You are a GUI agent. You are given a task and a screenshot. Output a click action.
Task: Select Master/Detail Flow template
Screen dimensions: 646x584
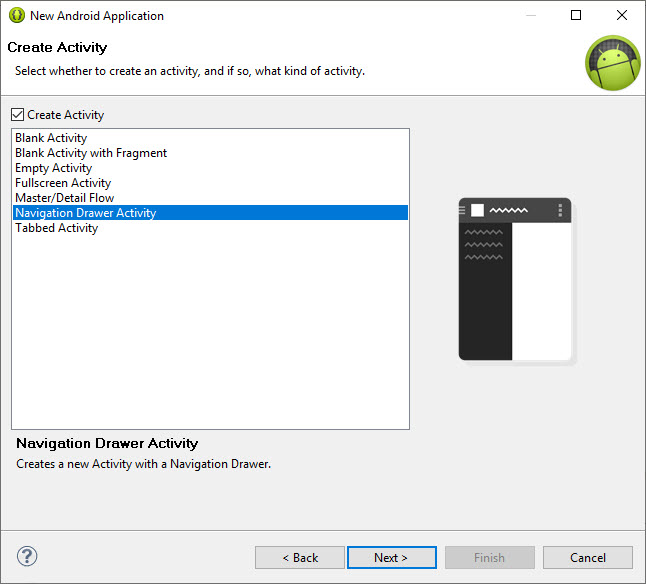point(210,198)
